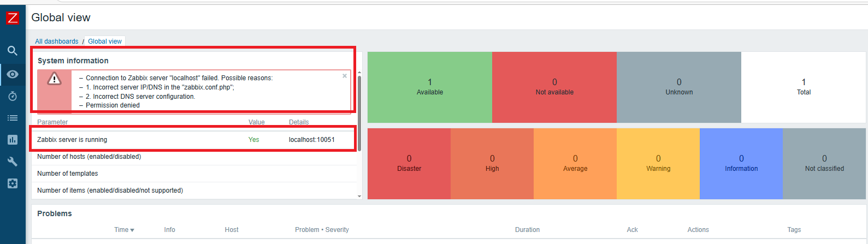Sort problems by Time column
868x244 pixels.
124,230
